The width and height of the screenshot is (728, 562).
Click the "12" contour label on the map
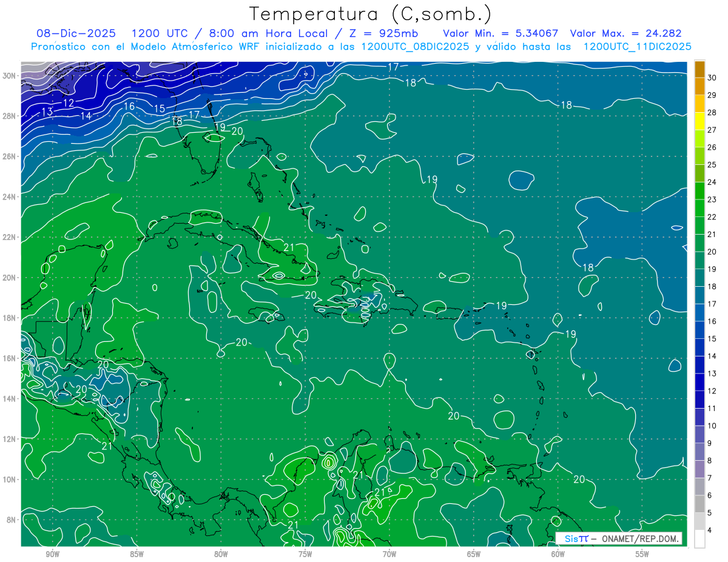pyautogui.click(x=69, y=103)
